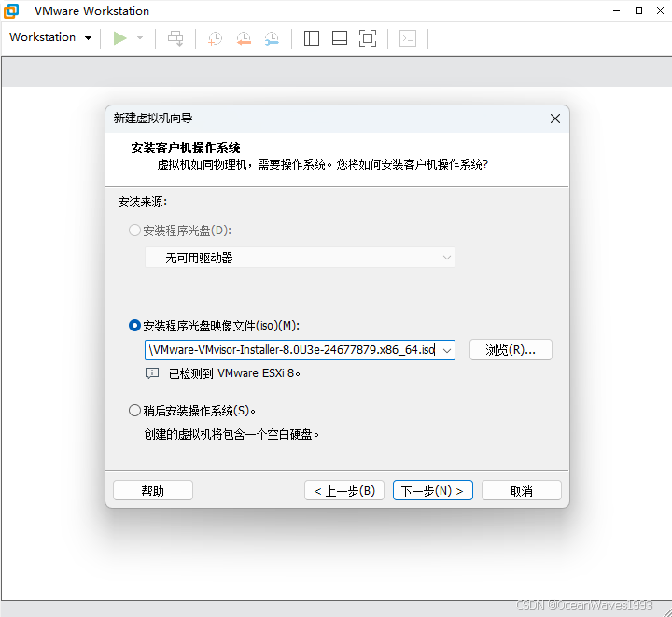Viewport: 672px width, 617px height.
Task: Click the VMware Workstation app logo
Action: (11, 10)
